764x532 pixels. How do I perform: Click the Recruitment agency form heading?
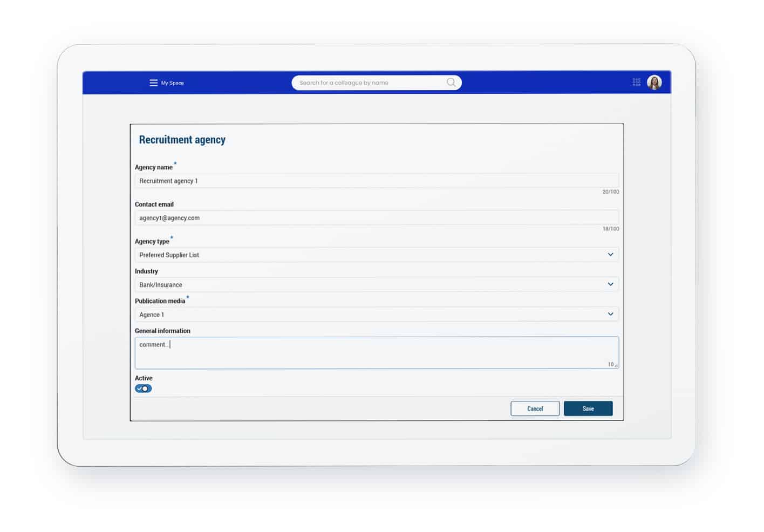[182, 140]
